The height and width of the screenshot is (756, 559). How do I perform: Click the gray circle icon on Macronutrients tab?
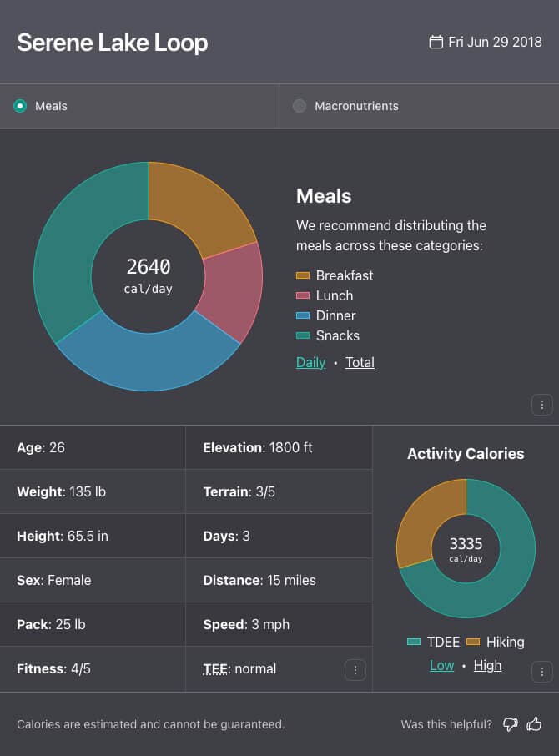pos(300,106)
